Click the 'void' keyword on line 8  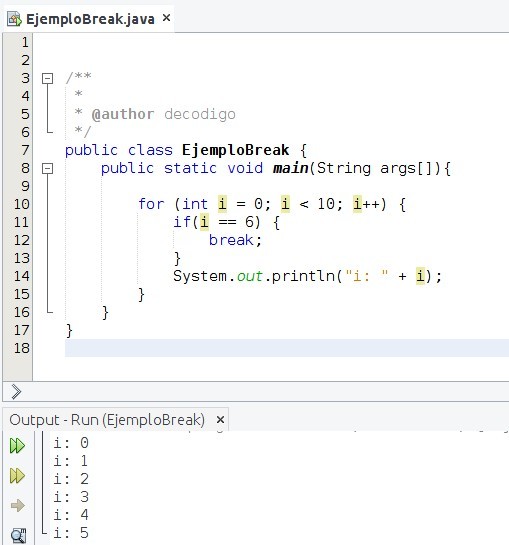245,168
